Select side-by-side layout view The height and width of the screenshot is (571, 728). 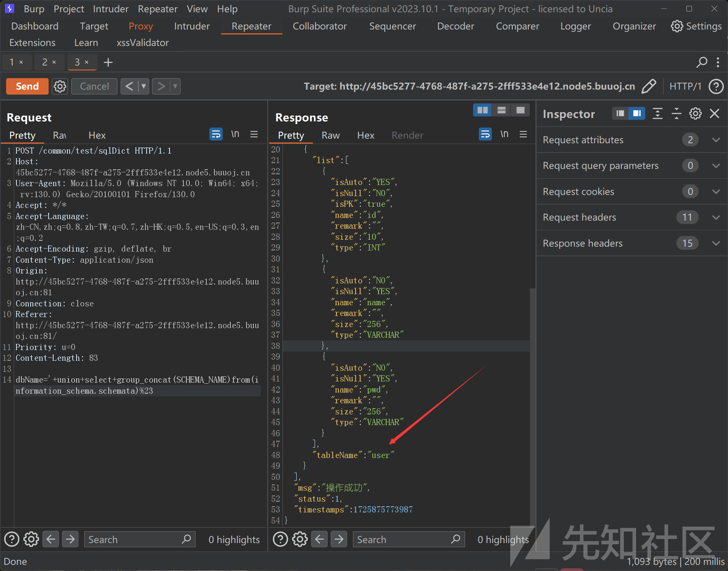(482, 110)
